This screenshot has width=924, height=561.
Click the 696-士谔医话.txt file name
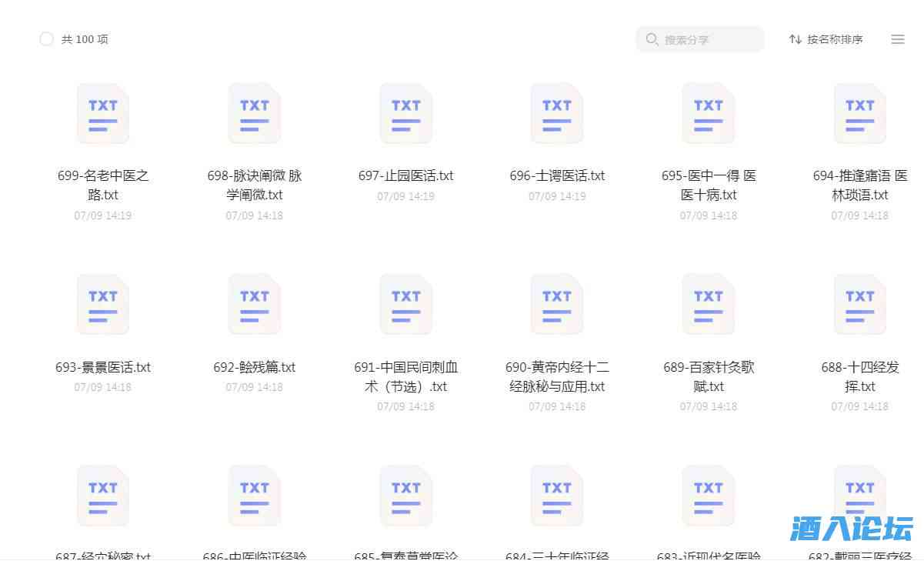pos(556,175)
